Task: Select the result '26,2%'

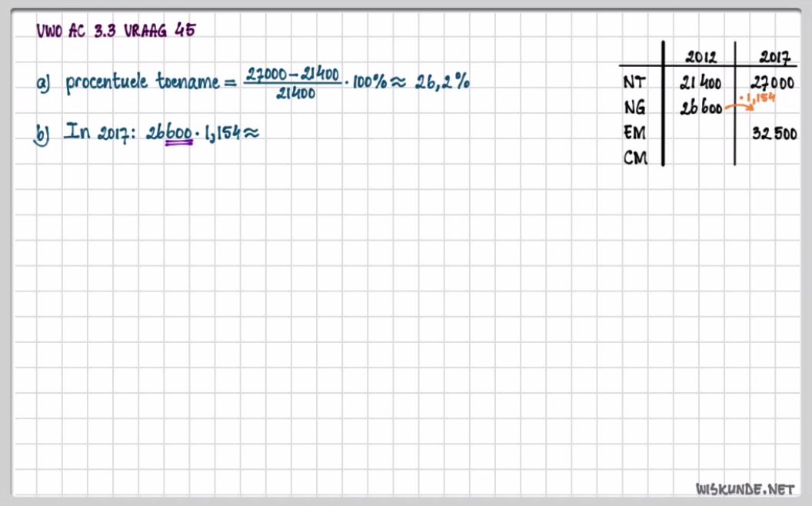Action: [x=442, y=82]
